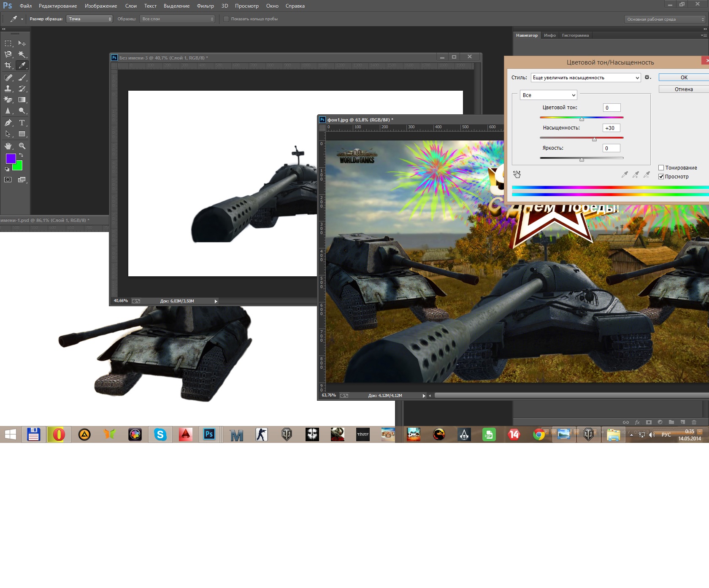Collapse the toolbox with double-arrow
Viewport: 709px width, 588px height.
tap(3, 29)
